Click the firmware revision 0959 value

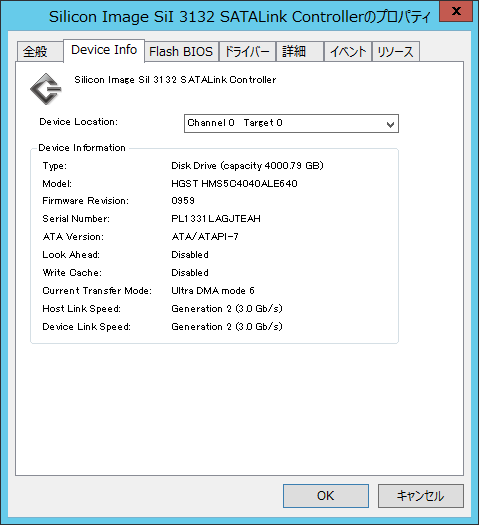click(183, 201)
